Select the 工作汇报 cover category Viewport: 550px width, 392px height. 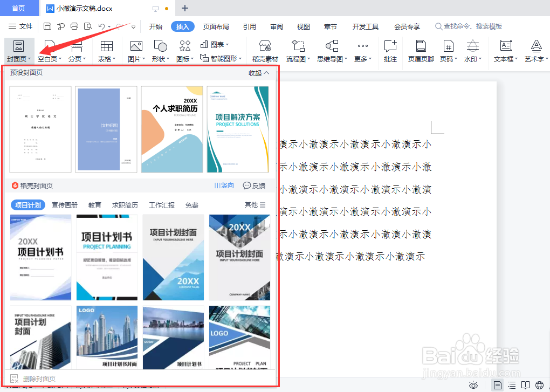click(162, 205)
